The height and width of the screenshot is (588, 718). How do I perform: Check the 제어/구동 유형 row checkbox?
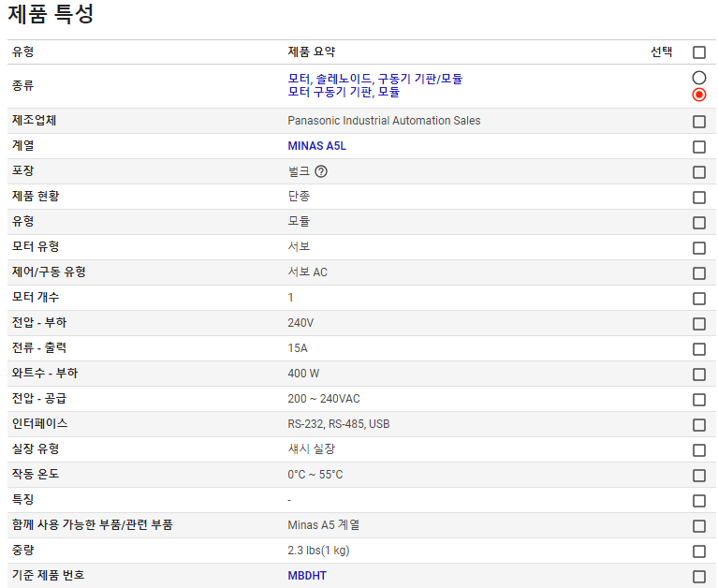698,273
